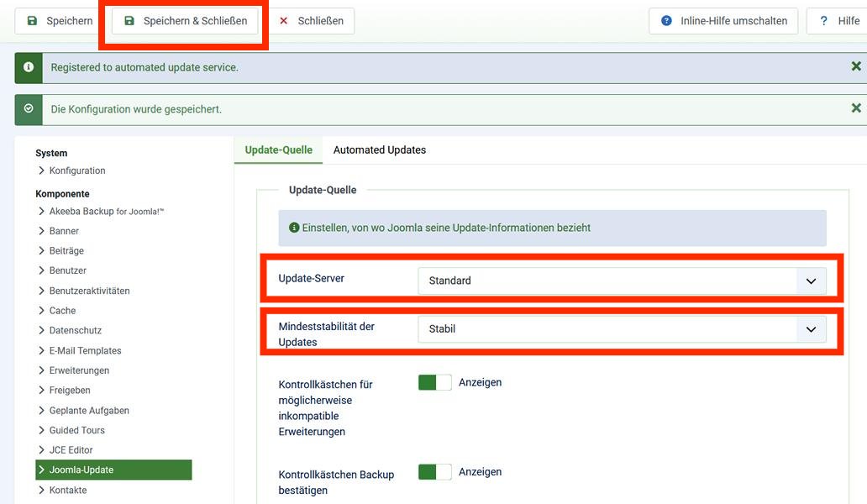Dismiss the Die Konfiguration wurde gespeichert message
The image size is (867, 504).
855,108
